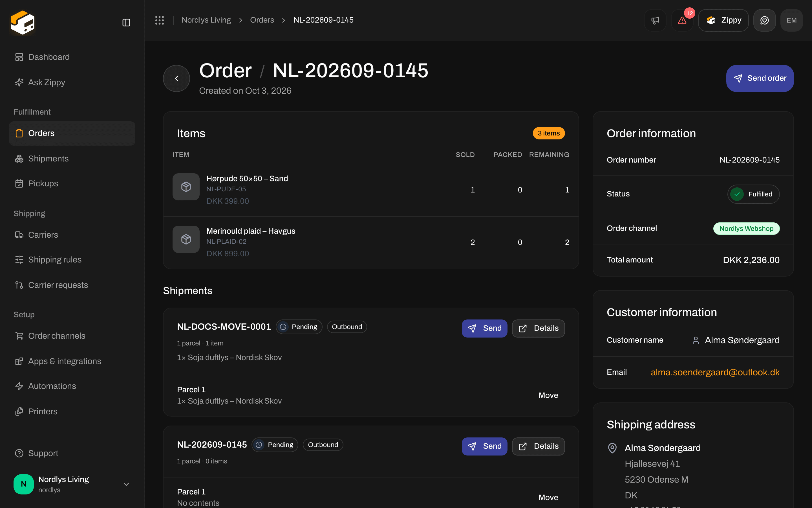Open Order channels setup
This screenshot has width=812, height=508.
(72, 336)
